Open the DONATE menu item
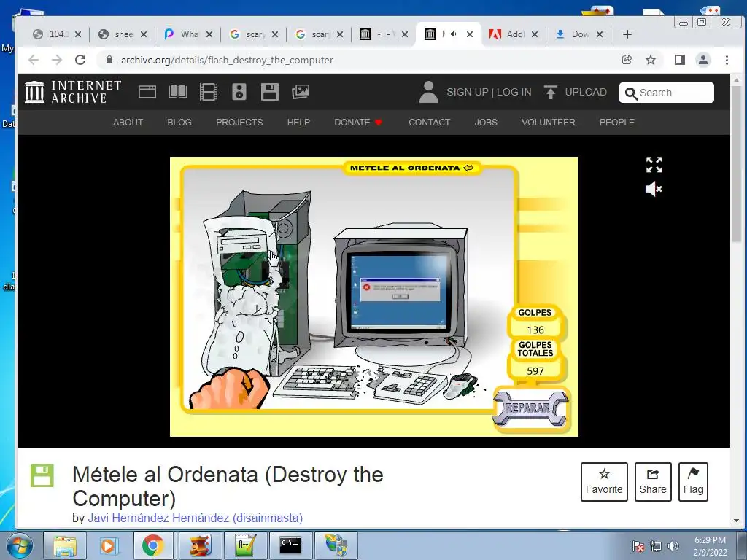This screenshot has height=560, width=747. (x=357, y=122)
